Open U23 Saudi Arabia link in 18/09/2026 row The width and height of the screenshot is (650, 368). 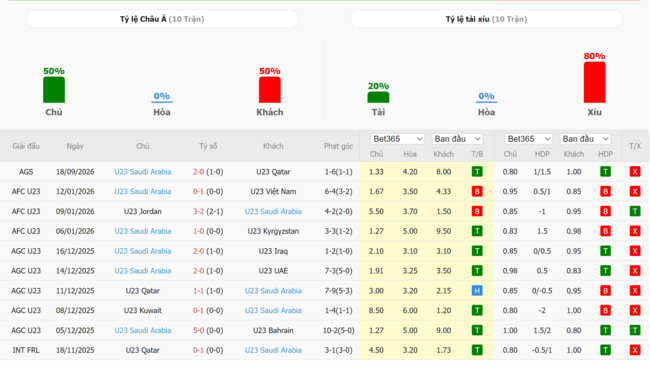pyautogui.click(x=143, y=172)
